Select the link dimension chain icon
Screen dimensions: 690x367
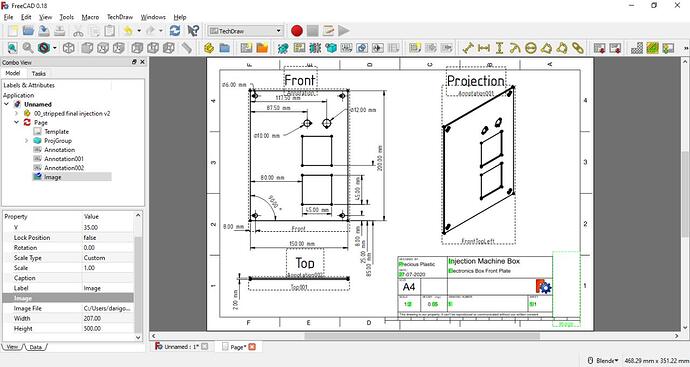[578, 48]
